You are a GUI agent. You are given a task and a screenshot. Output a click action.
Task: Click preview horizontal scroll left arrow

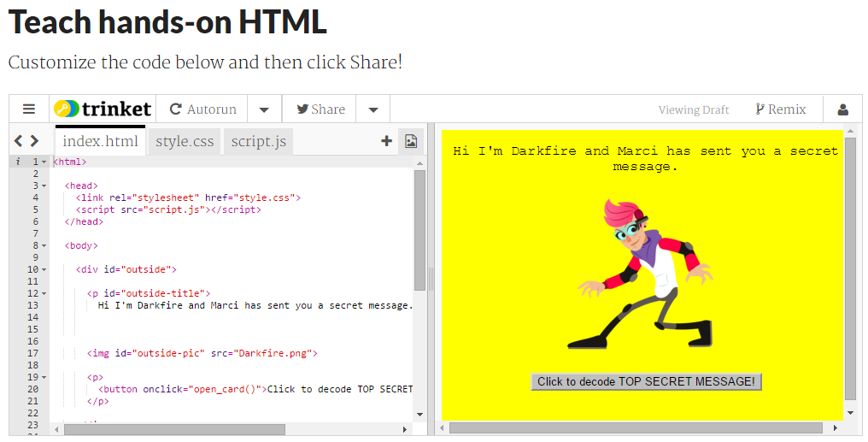click(x=442, y=427)
